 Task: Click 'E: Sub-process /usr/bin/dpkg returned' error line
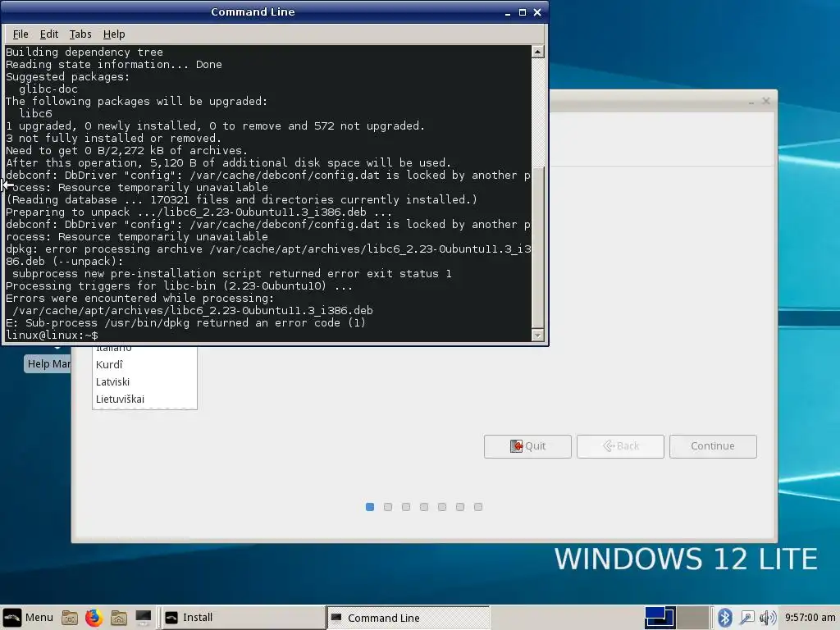click(x=185, y=323)
